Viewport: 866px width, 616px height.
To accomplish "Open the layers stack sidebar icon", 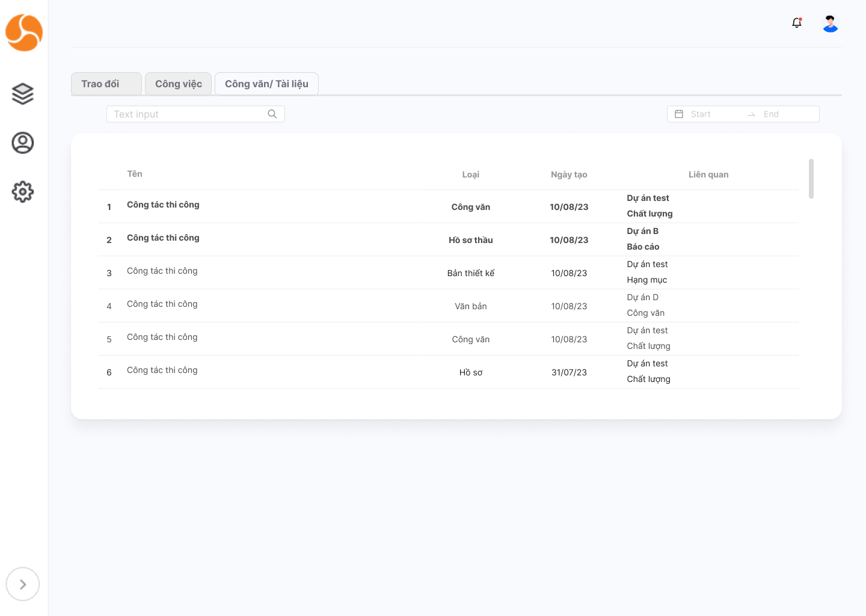I will (x=23, y=94).
